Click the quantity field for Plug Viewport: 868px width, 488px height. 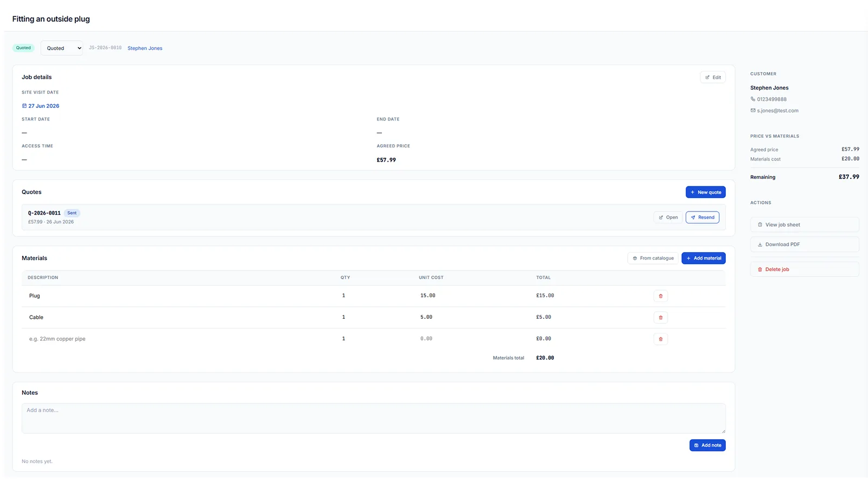click(343, 296)
